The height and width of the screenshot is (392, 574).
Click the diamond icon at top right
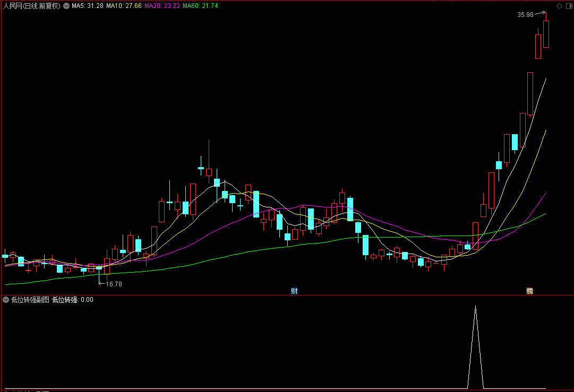click(x=559, y=6)
